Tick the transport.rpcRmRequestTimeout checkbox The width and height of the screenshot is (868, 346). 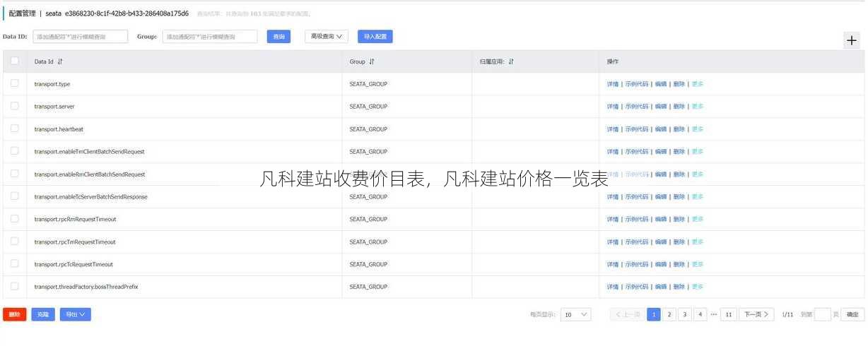click(x=14, y=219)
